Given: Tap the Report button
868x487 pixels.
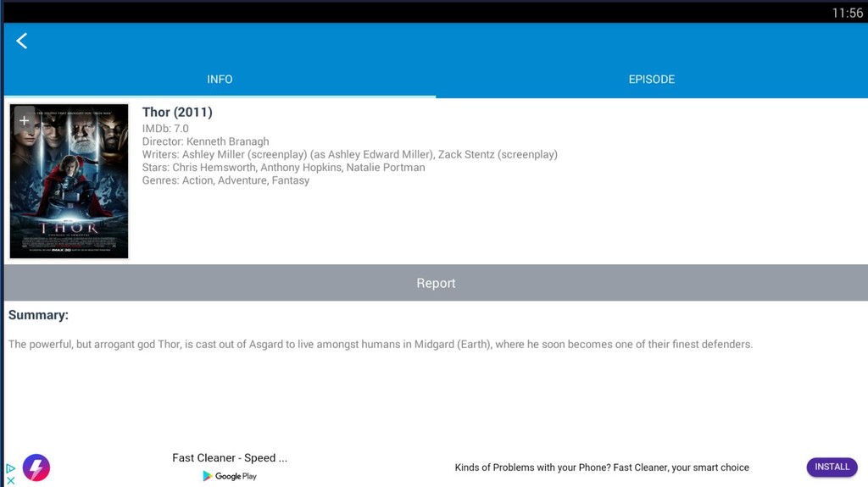Looking at the screenshot, I should click(436, 283).
